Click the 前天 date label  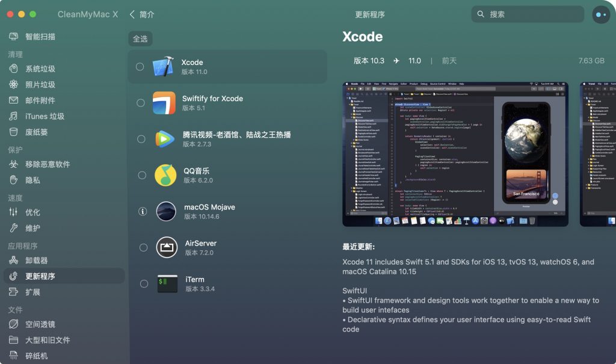click(449, 61)
